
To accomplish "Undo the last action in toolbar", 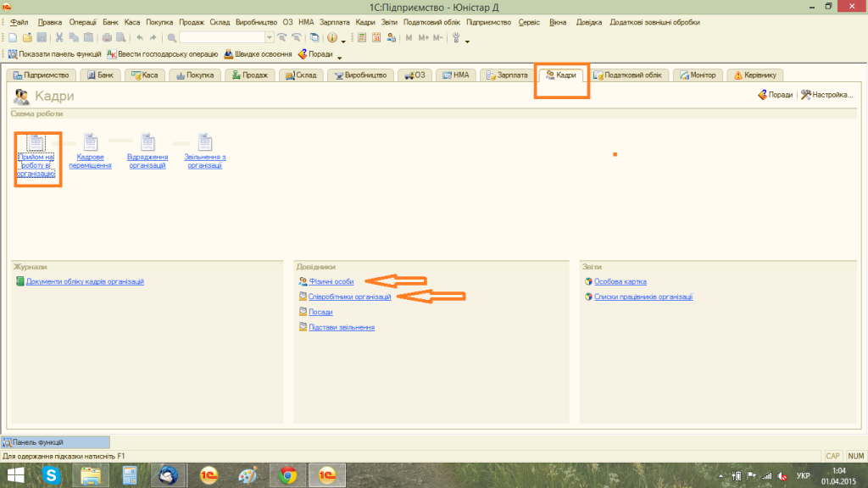I will tap(140, 37).
